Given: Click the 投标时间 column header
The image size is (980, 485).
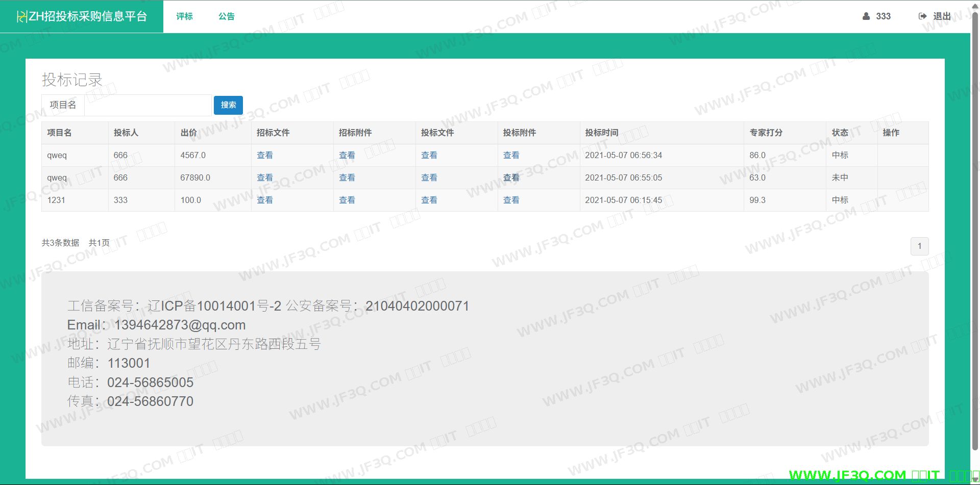Looking at the screenshot, I should coord(601,133).
